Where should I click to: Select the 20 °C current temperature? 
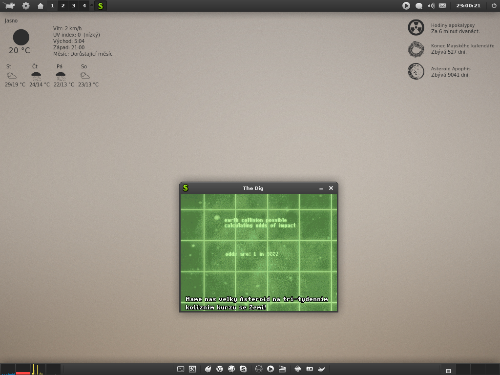point(19,50)
